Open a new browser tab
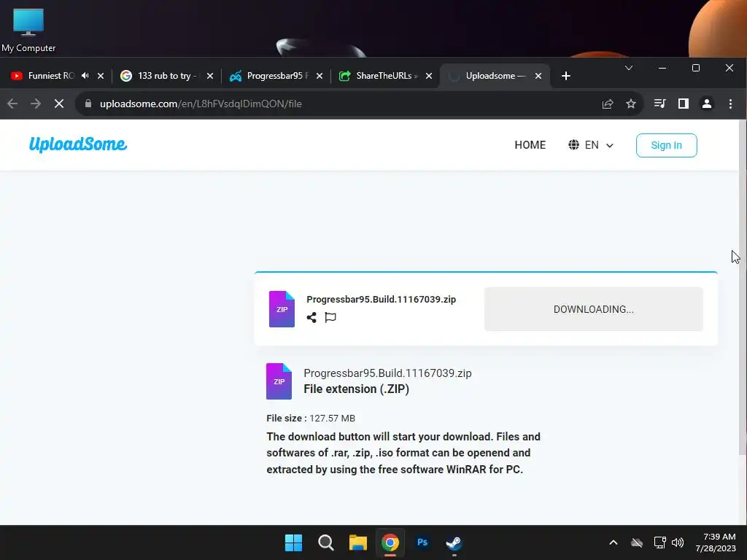Image resolution: width=747 pixels, height=560 pixels. tap(566, 76)
